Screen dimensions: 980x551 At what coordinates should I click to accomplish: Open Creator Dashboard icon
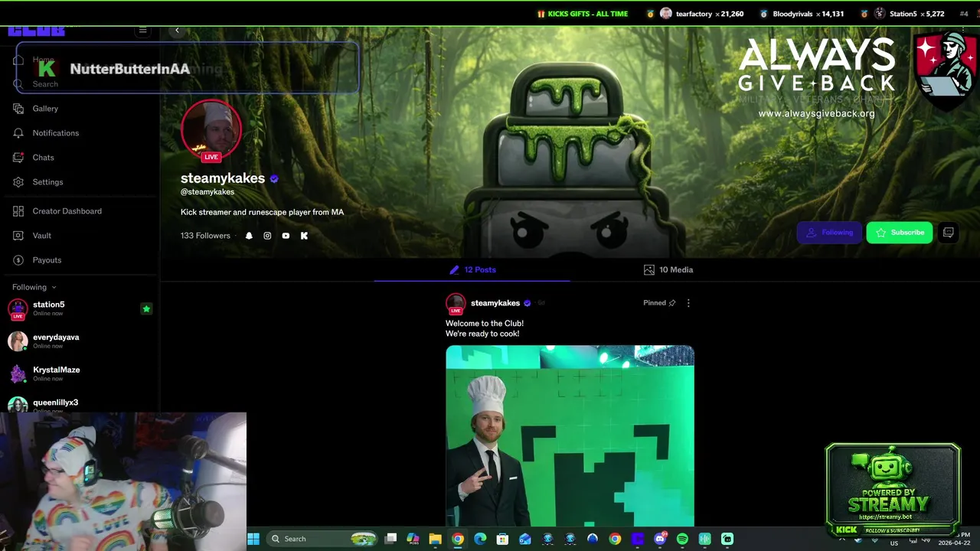pyautogui.click(x=18, y=211)
